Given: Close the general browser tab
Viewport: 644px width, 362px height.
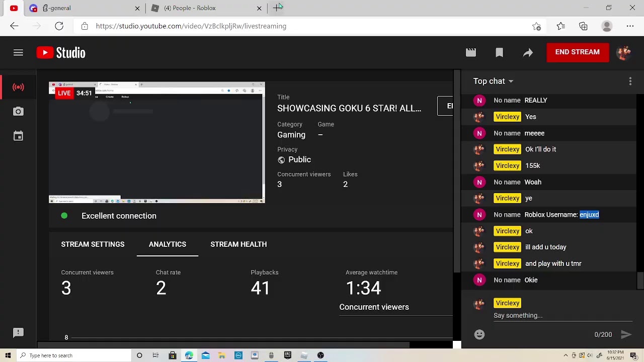Looking at the screenshot, I should pos(137,8).
